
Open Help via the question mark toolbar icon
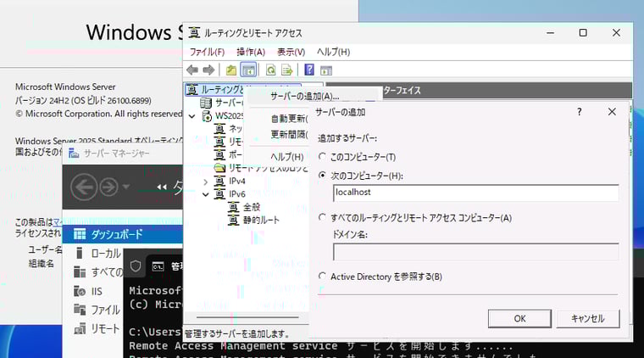[309, 70]
